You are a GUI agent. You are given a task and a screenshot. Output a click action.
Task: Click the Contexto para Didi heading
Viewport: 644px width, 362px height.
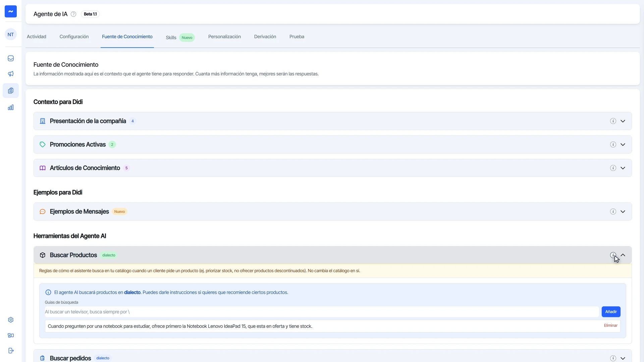[58, 102]
